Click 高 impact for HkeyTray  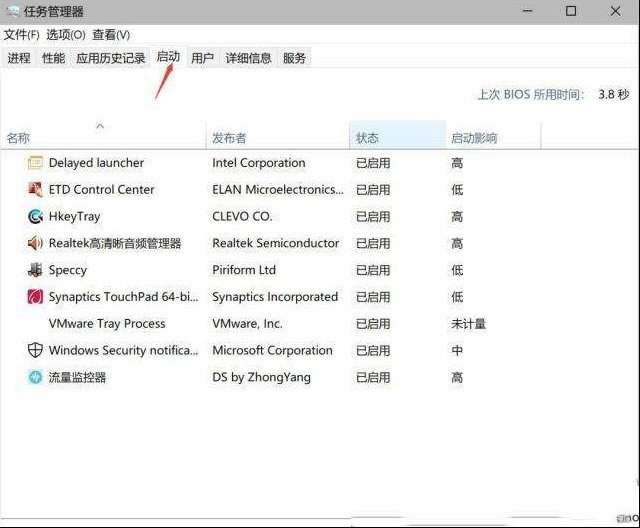(457, 217)
